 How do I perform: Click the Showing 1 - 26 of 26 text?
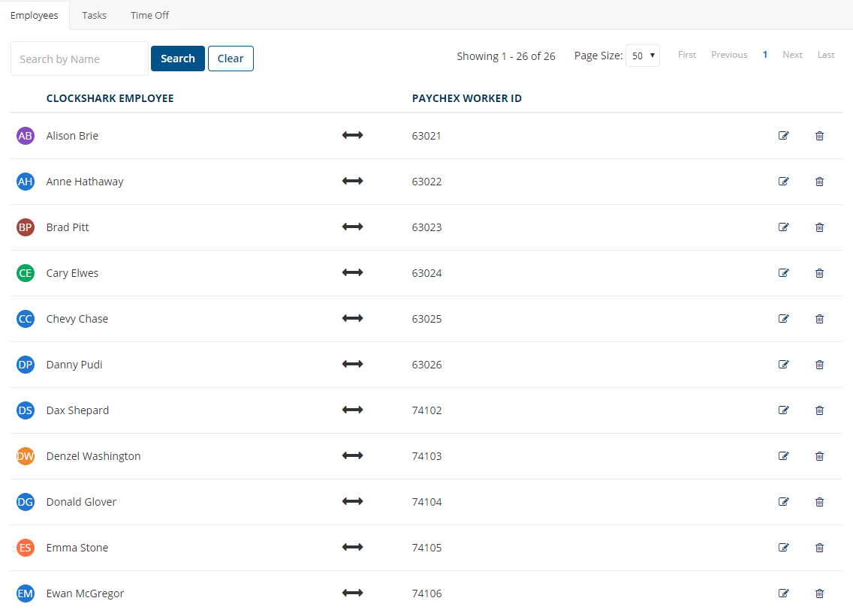[x=506, y=56]
